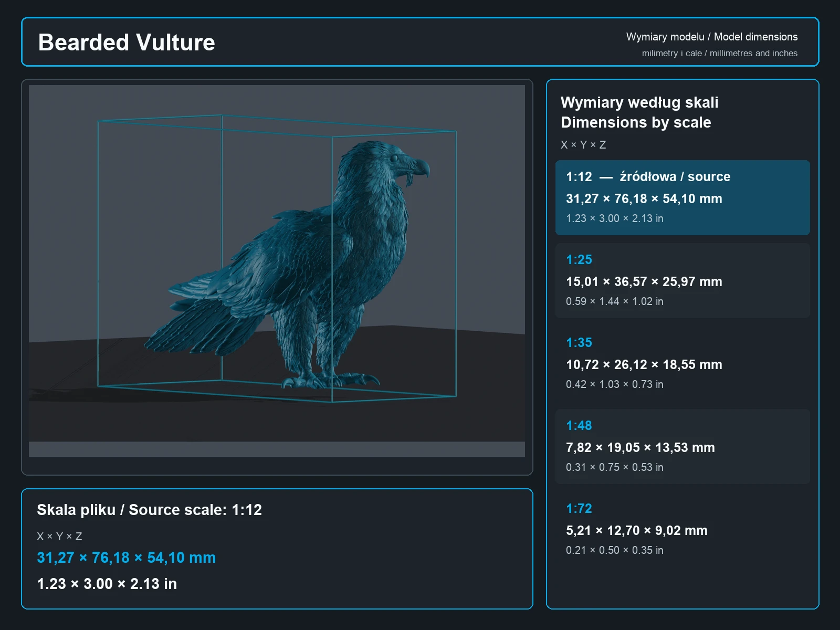Click 7,82 × 19,05 × 13,53 mm text
This screenshot has width=840, height=630.
click(x=640, y=448)
